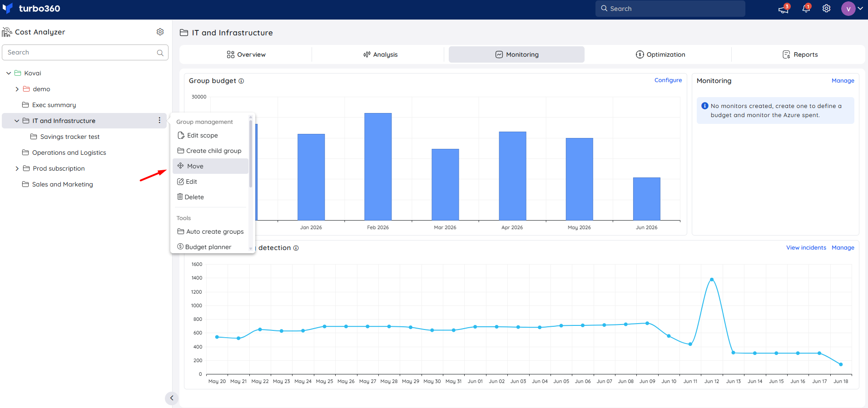
Task: Click the top header Search field
Action: [670, 9]
